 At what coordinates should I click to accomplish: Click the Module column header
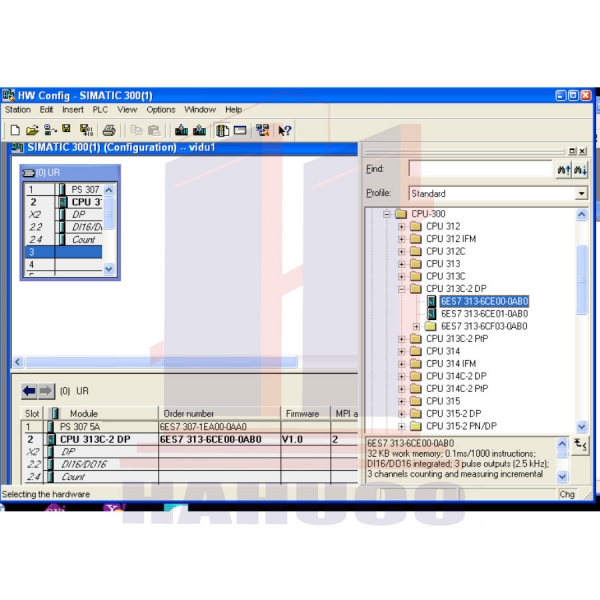[x=103, y=414]
